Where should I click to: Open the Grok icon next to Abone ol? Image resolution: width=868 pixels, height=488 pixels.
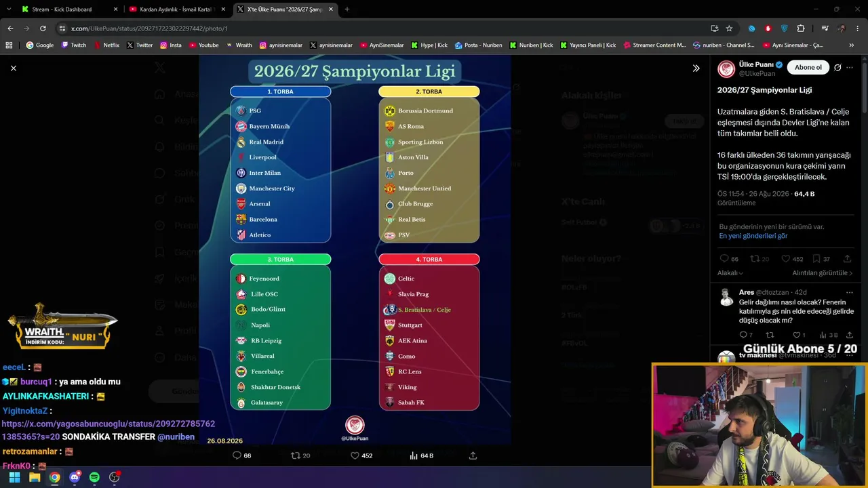click(x=837, y=67)
